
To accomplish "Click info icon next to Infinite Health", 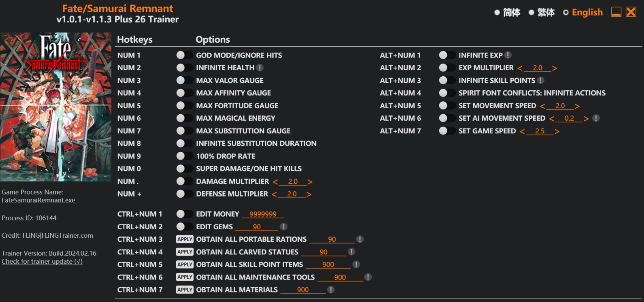I will pyautogui.click(x=260, y=68).
